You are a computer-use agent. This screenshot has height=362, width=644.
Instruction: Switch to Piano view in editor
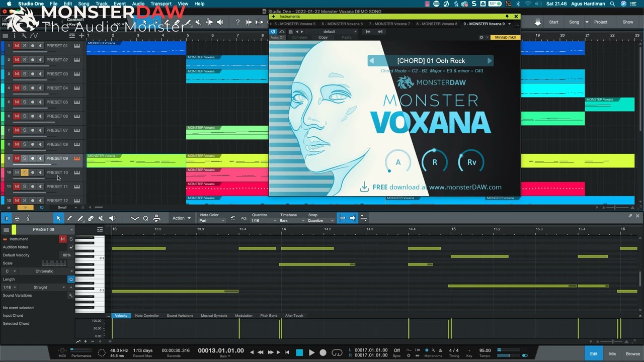[6, 218]
